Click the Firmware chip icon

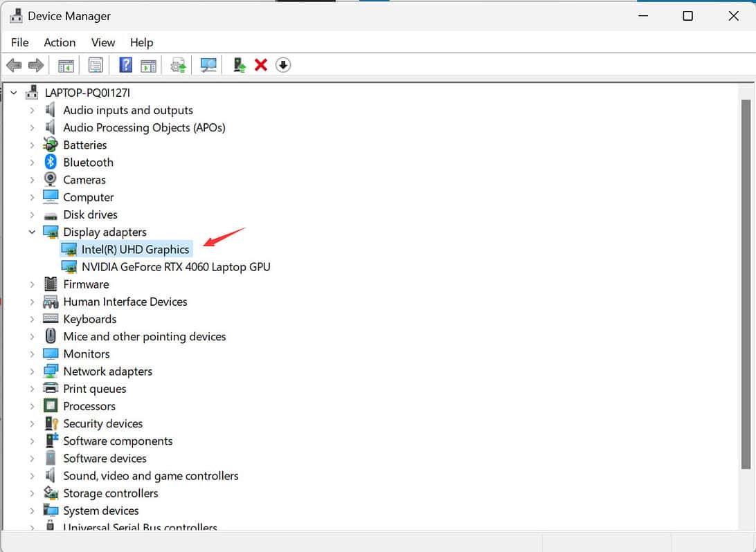tap(50, 284)
